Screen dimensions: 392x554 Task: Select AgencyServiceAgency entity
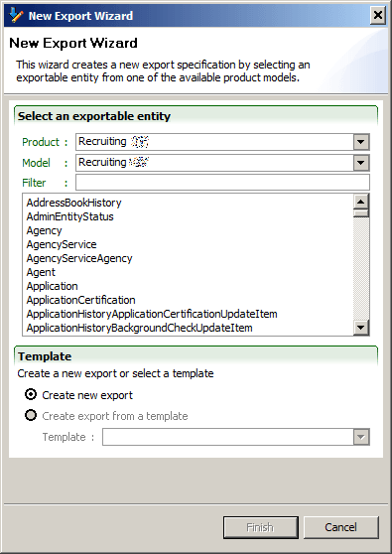tap(79, 258)
